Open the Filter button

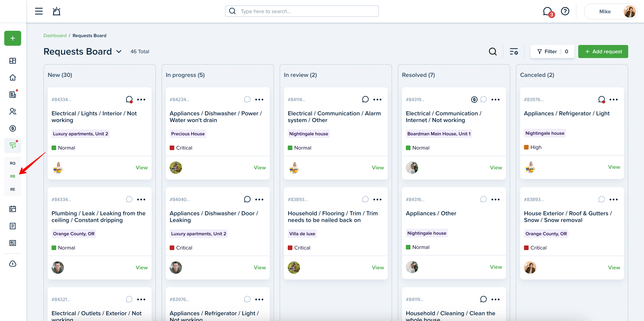[552, 52]
